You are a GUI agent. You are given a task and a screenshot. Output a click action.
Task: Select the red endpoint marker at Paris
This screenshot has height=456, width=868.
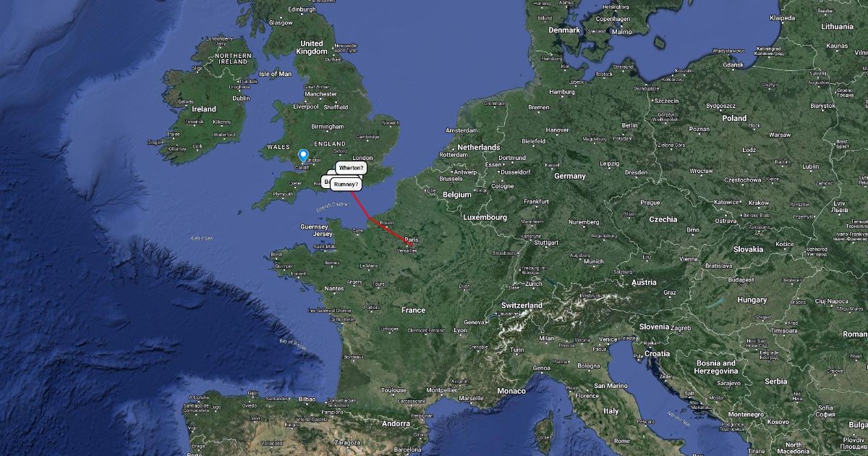pos(411,245)
